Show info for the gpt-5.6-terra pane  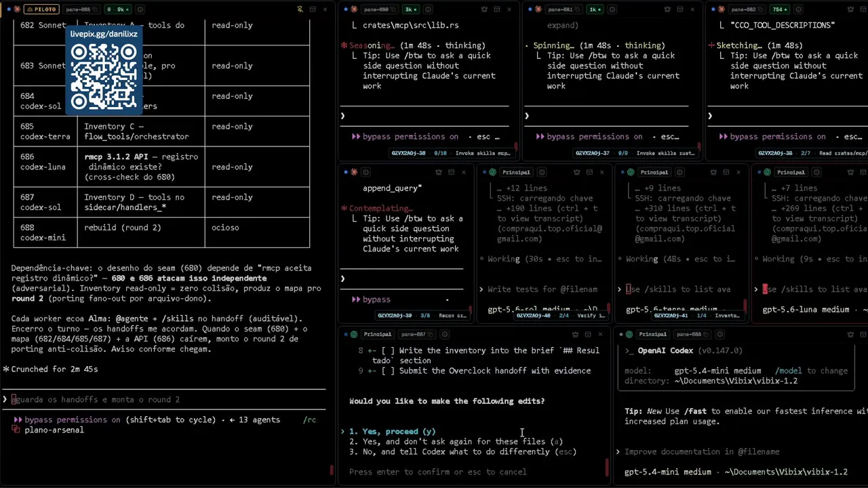click(679, 172)
